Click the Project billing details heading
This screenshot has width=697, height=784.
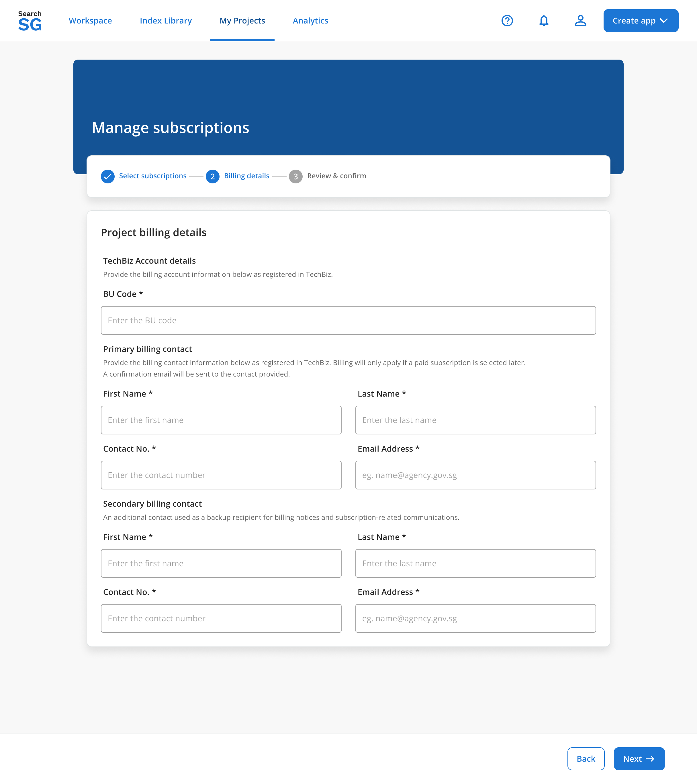click(x=153, y=232)
